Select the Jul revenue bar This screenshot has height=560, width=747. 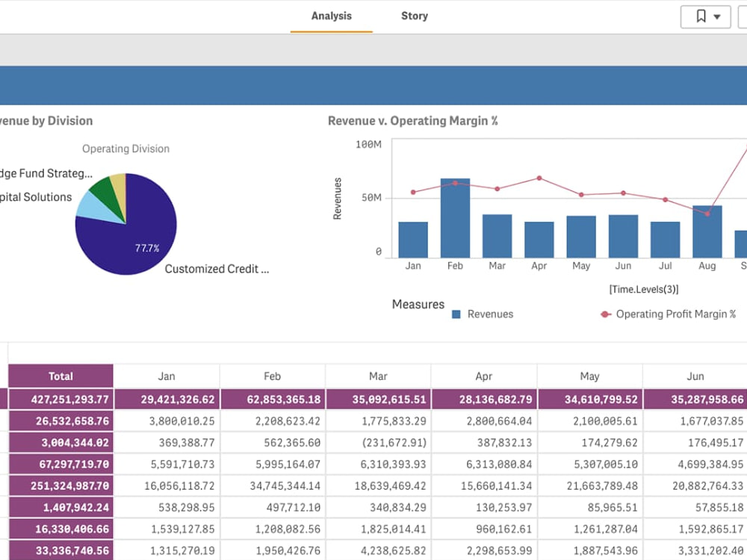pyautogui.click(x=665, y=240)
